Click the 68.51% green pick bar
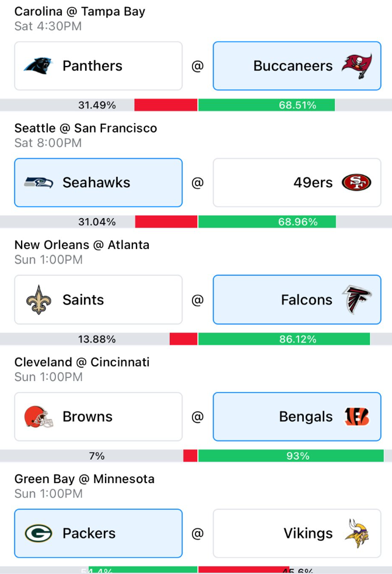 [267, 105]
